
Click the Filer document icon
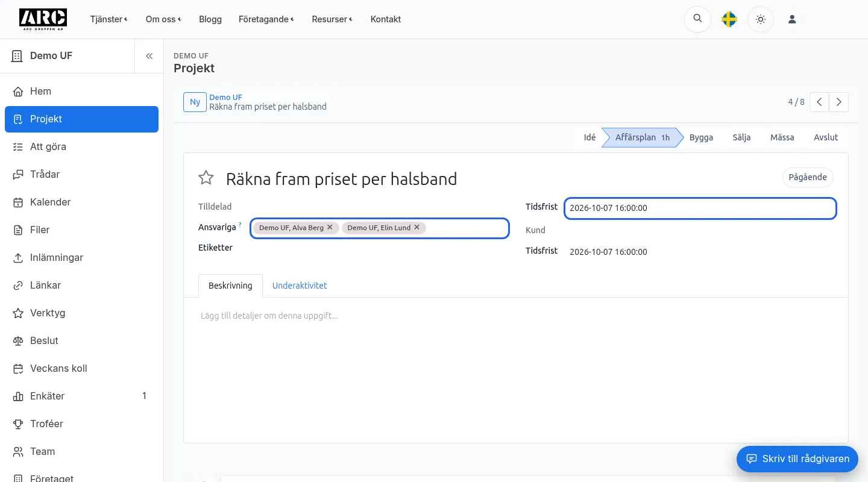pos(18,230)
